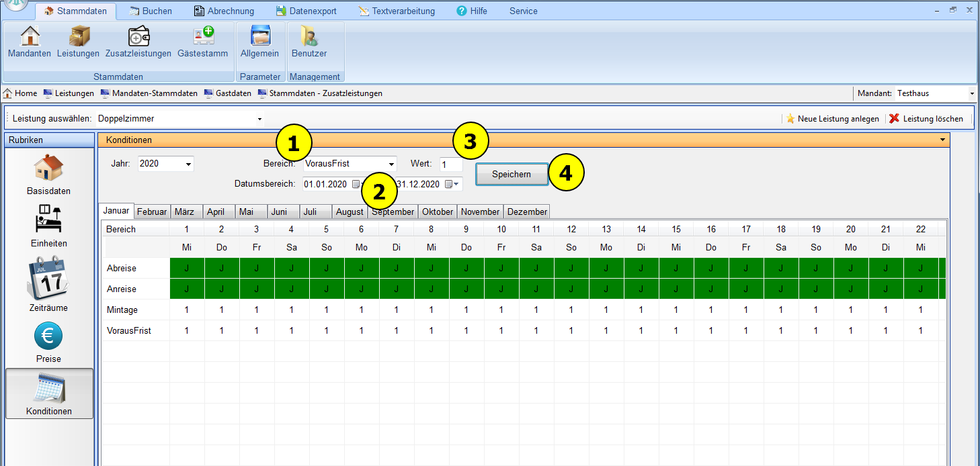Open Allgemein parameter settings
The image size is (980, 466).
259,42
